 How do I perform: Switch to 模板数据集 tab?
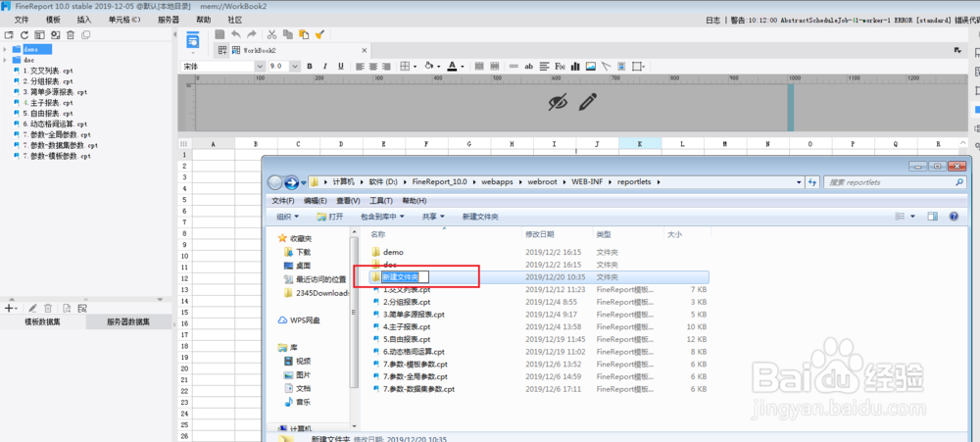[x=42, y=322]
